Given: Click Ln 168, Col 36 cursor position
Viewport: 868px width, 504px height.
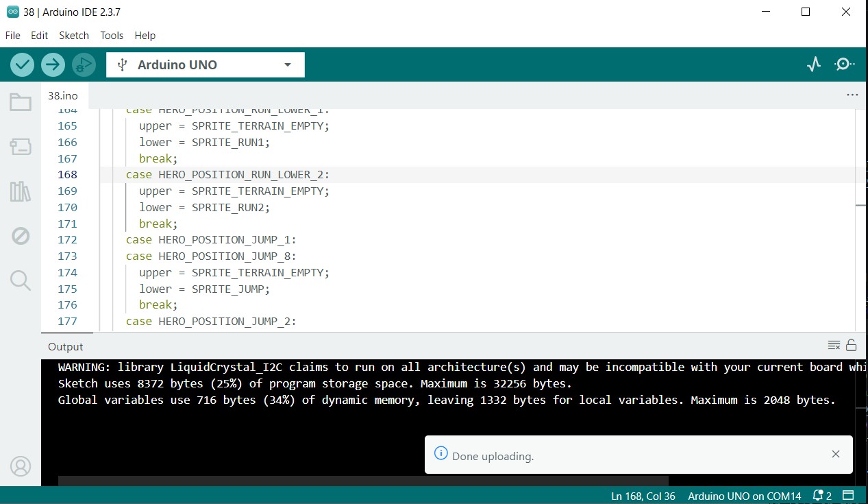Looking at the screenshot, I should (643, 496).
